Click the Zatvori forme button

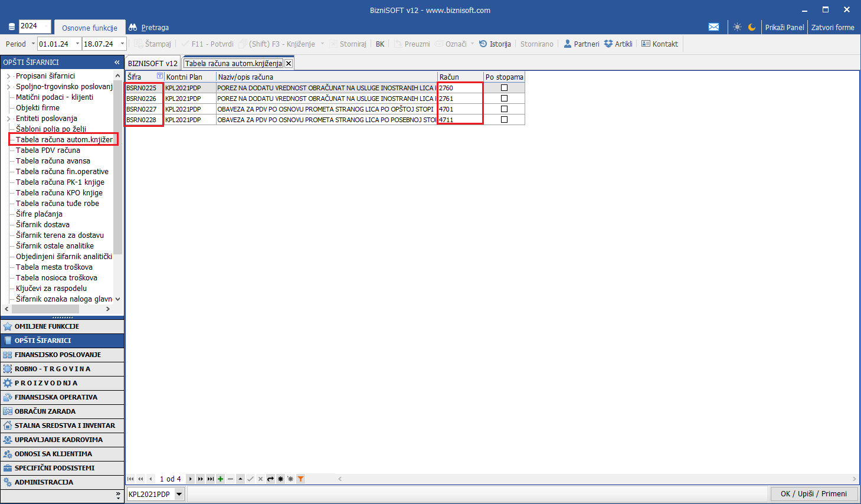tap(832, 27)
